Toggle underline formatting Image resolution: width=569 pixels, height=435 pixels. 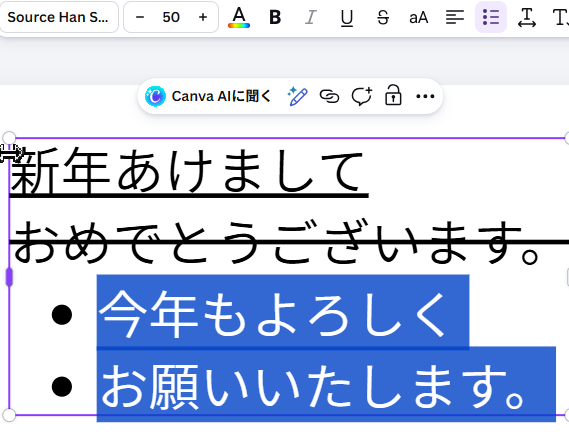347,17
